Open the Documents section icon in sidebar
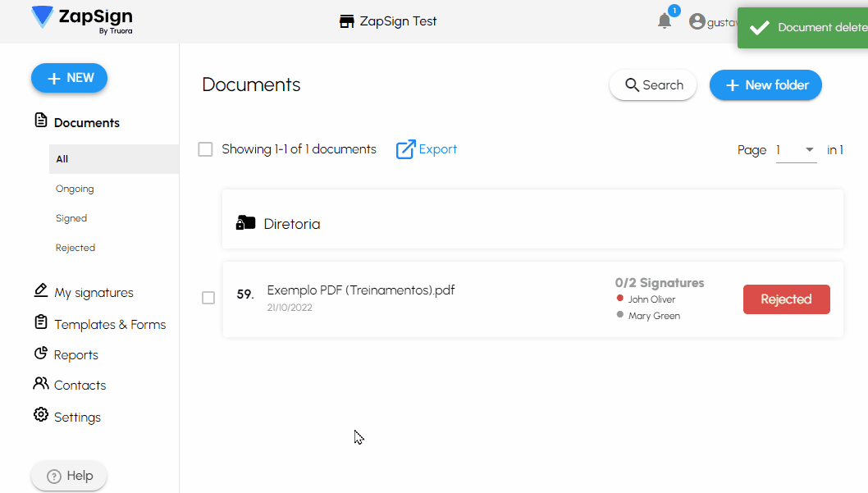Image resolution: width=868 pixels, height=493 pixels. (x=40, y=121)
